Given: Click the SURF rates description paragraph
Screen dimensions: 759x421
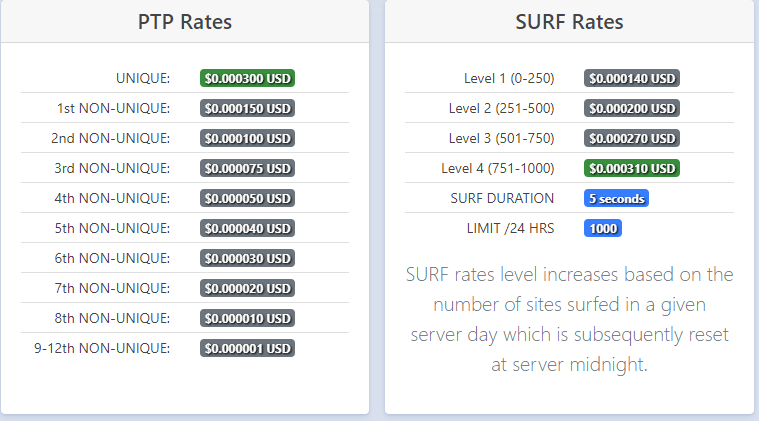Looking at the screenshot, I should pyautogui.click(x=569, y=319).
